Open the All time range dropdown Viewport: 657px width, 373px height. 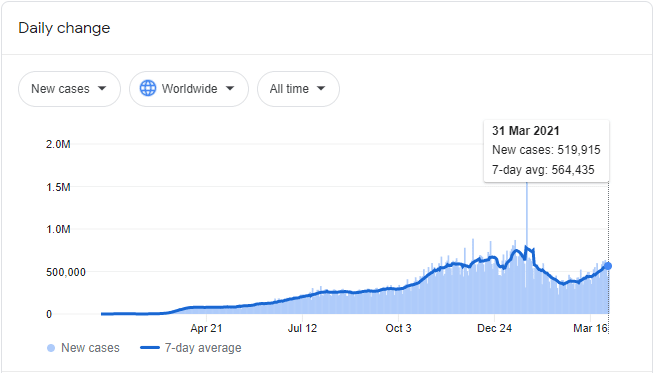pos(298,89)
